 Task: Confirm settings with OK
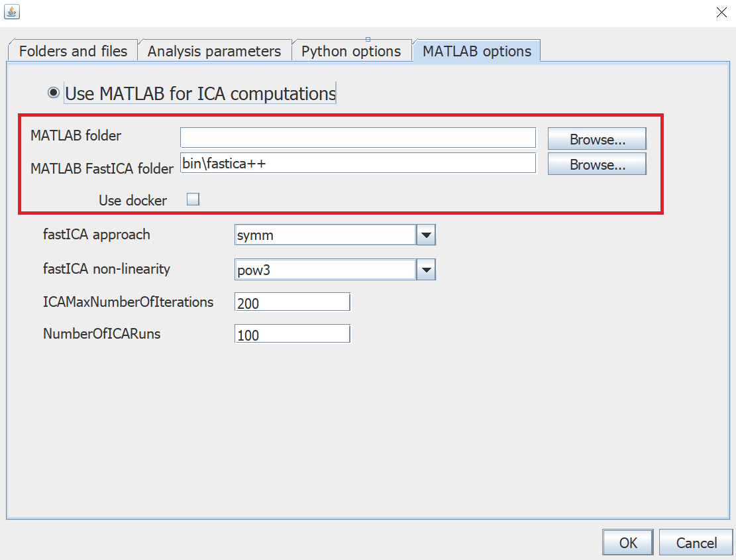627,542
